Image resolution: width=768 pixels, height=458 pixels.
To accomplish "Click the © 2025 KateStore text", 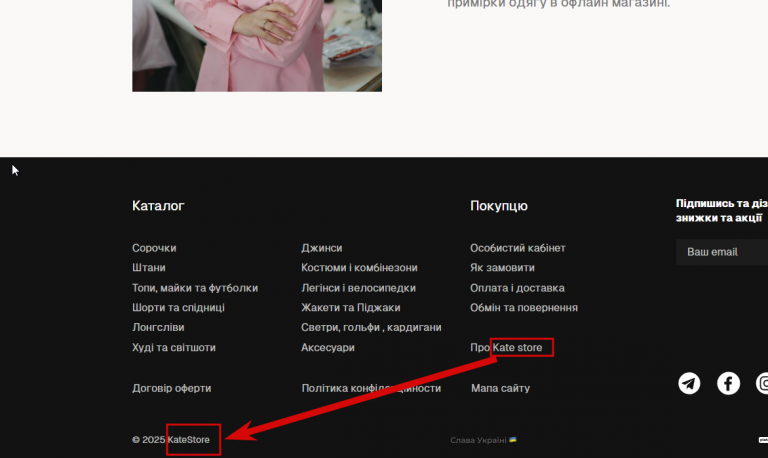I will tap(171, 439).
